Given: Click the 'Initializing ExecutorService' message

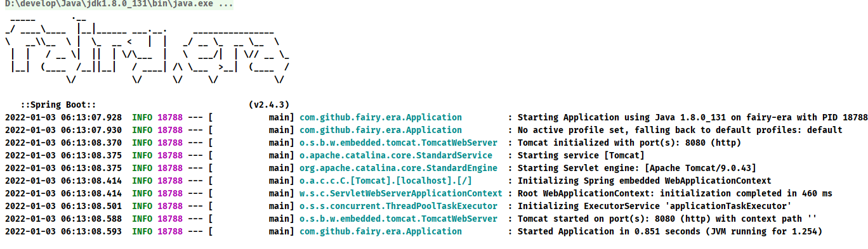Looking at the screenshot, I should coord(654,206).
